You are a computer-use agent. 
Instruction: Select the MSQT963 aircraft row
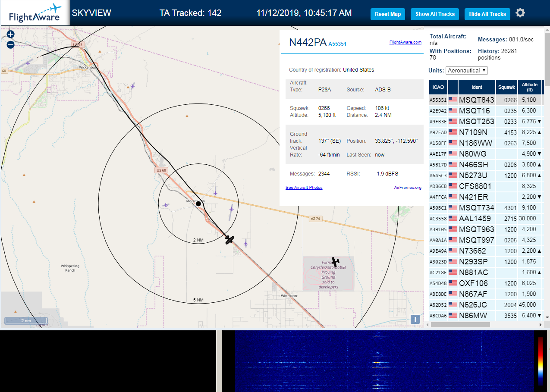(x=485, y=229)
